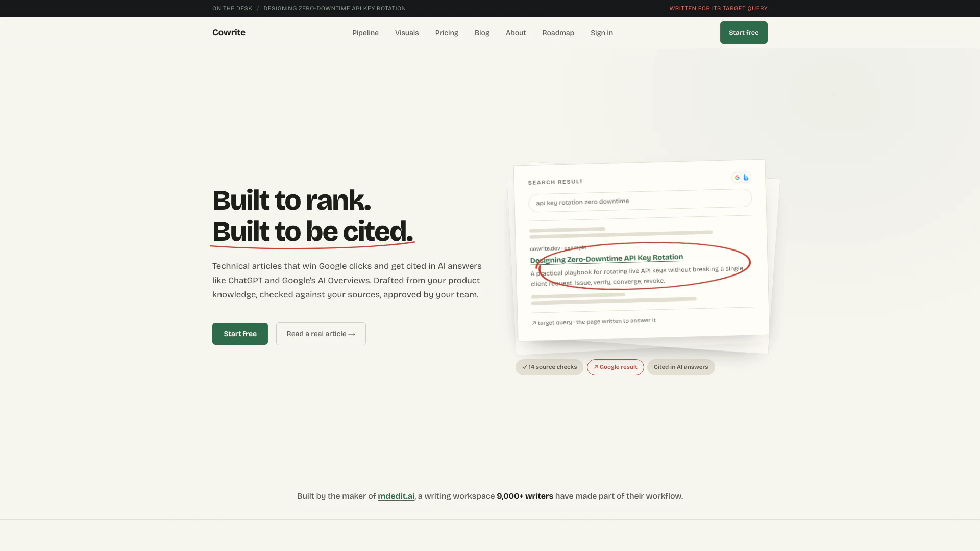Image resolution: width=980 pixels, height=551 pixels.
Task: Click the target query footnote
Action: tap(594, 322)
